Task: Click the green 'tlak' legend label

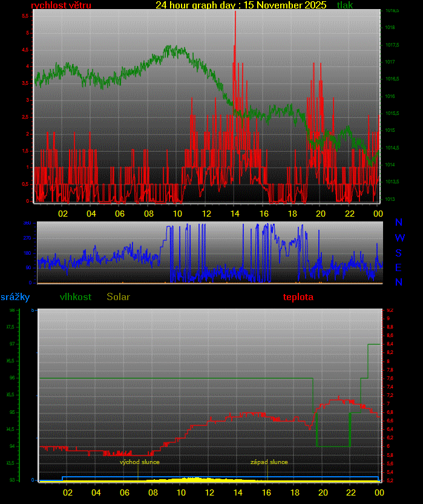Action: pyautogui.click(x=345, y=5)
